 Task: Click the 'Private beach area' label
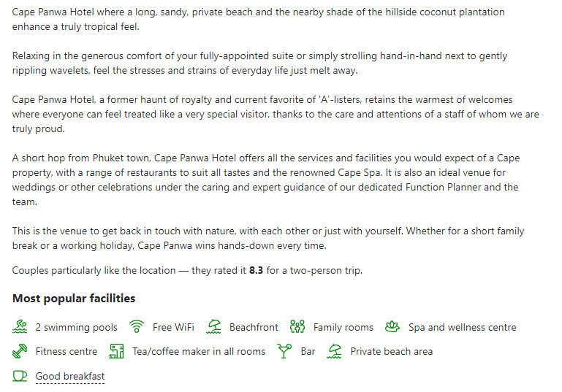(392, 352)
